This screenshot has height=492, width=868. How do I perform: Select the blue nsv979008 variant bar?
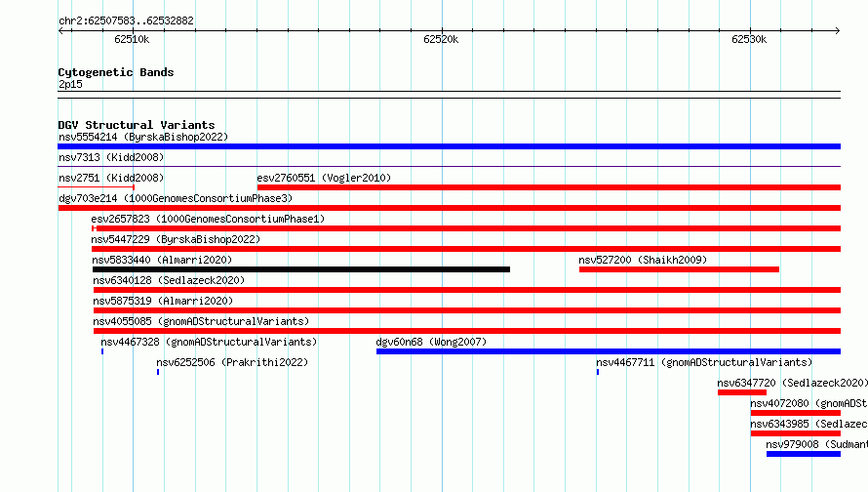pyautogui.click(x=804, y=454)
